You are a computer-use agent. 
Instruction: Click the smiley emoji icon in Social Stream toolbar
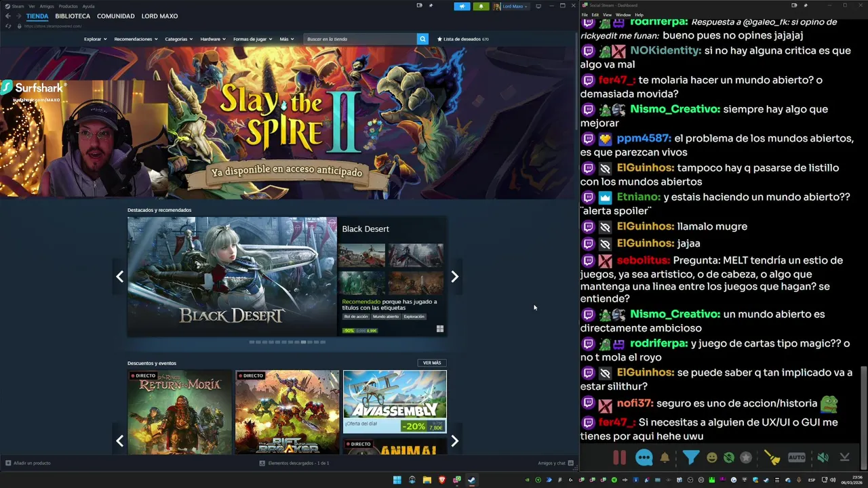712,457
